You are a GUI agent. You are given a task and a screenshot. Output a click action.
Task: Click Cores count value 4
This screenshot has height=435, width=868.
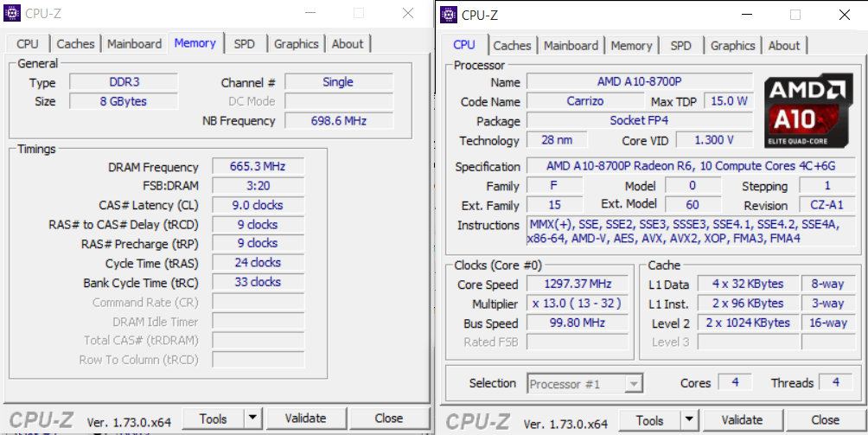click(735, 382)
